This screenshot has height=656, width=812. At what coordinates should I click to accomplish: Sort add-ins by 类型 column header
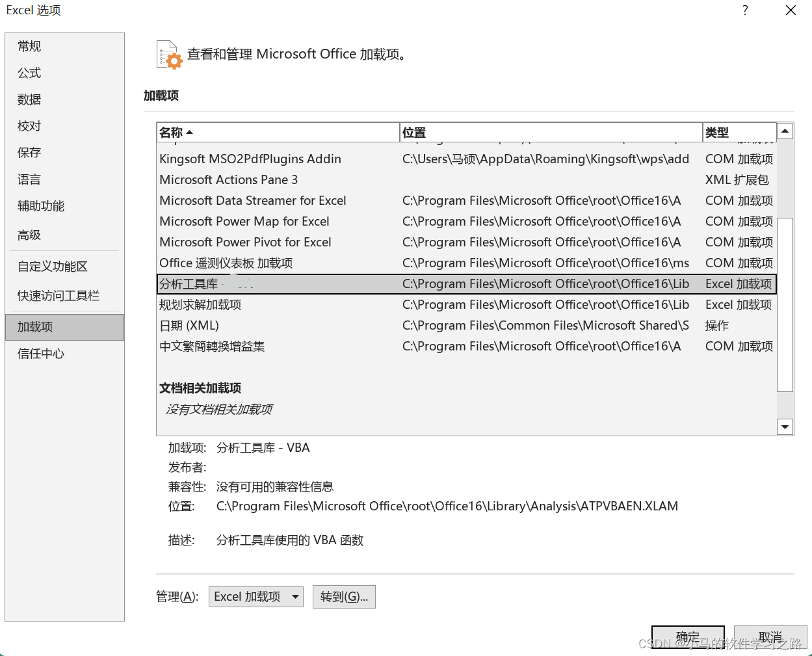click(x=740, y=132)
